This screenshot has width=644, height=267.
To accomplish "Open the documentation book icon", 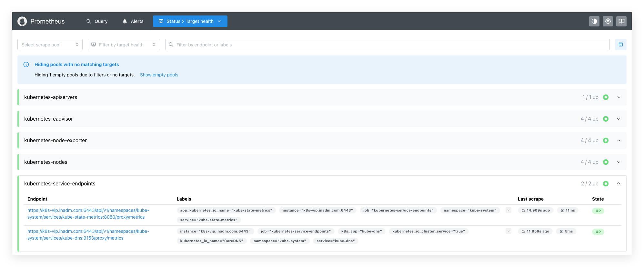I will [x=621, y=21].
